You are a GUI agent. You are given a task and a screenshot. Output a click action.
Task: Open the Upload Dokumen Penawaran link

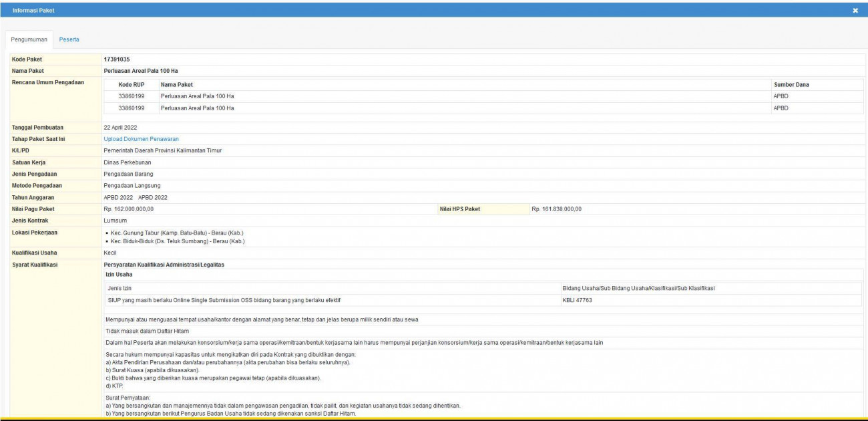141,139
